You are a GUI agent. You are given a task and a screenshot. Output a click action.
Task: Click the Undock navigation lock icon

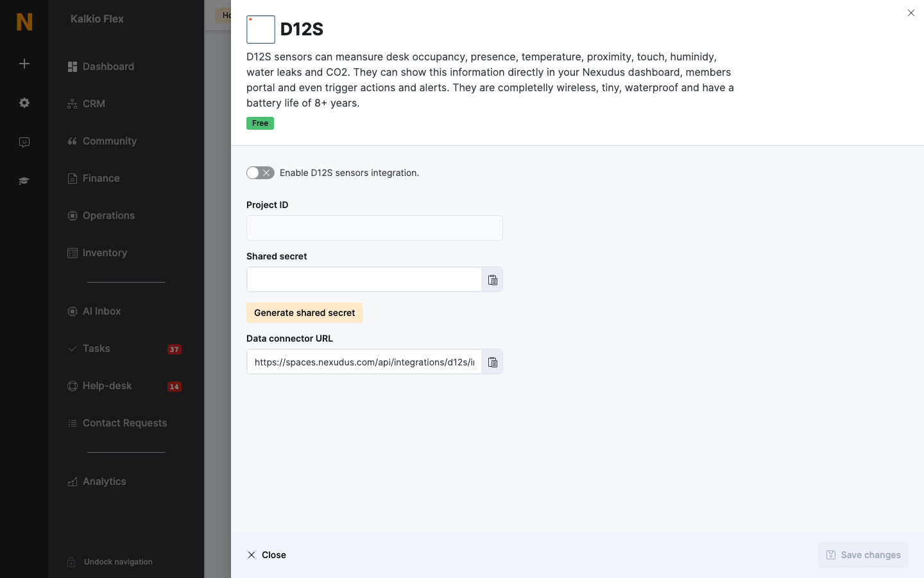(x=71, y=562)
